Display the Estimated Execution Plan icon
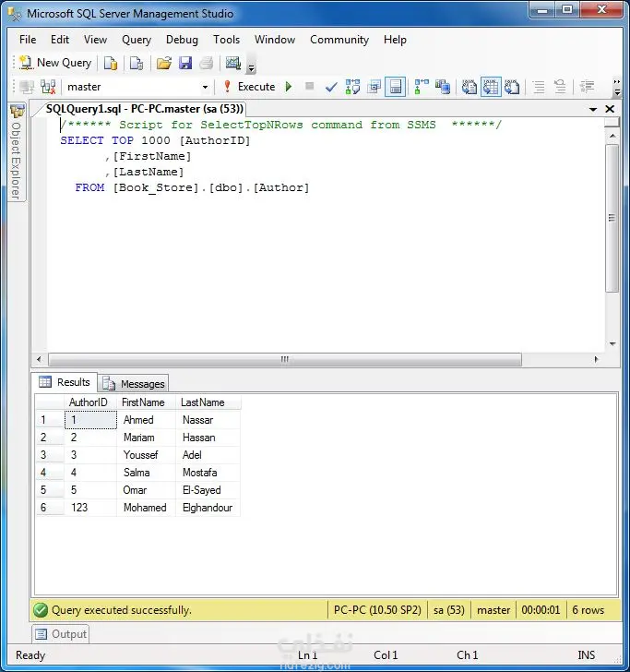 click(x=352, y=87)
